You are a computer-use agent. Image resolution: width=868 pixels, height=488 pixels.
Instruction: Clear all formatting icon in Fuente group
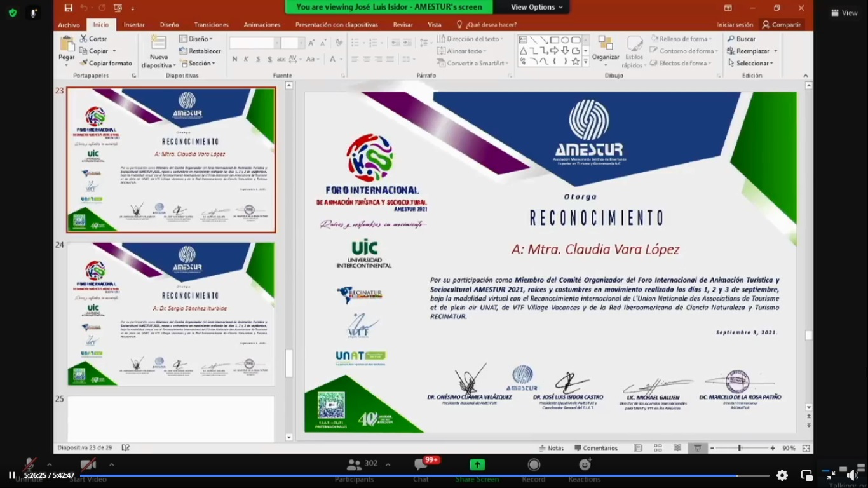[x=339, y=43]
